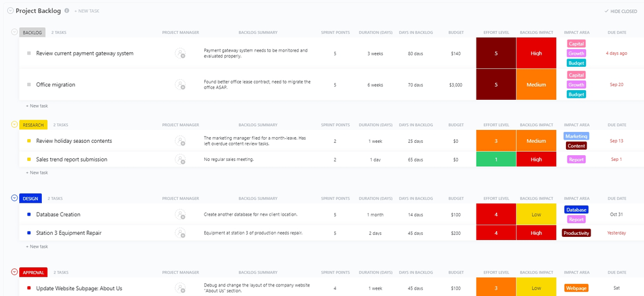Assign project manager for Office migration task
The image size is (644, 296).
(180, 84)
